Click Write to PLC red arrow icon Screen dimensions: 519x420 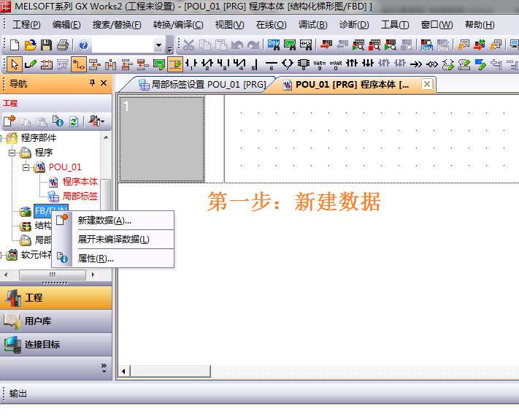326,45
